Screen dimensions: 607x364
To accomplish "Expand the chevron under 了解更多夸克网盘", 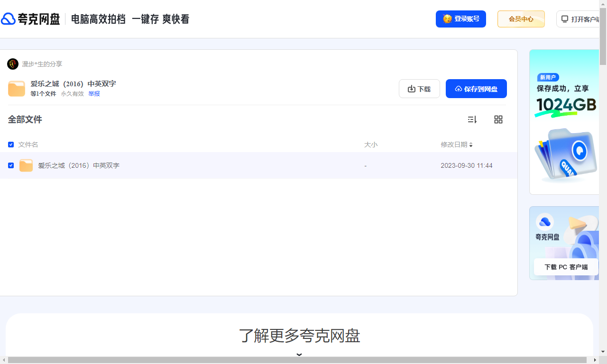I will 299,354.
